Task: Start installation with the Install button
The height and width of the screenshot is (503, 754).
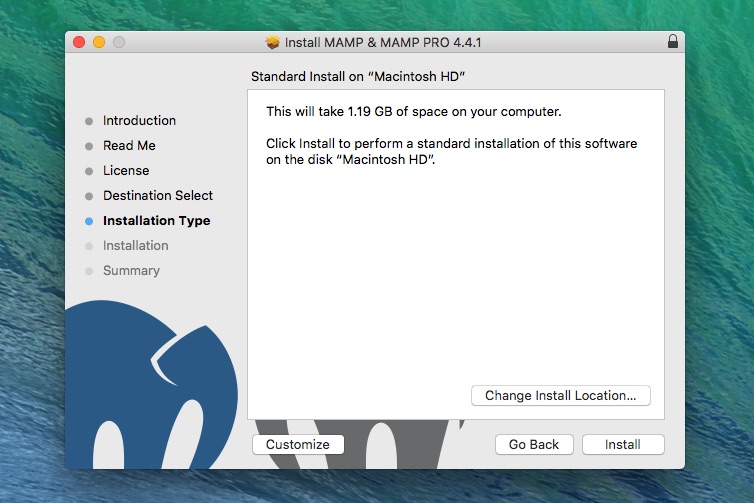Action: 622,445
